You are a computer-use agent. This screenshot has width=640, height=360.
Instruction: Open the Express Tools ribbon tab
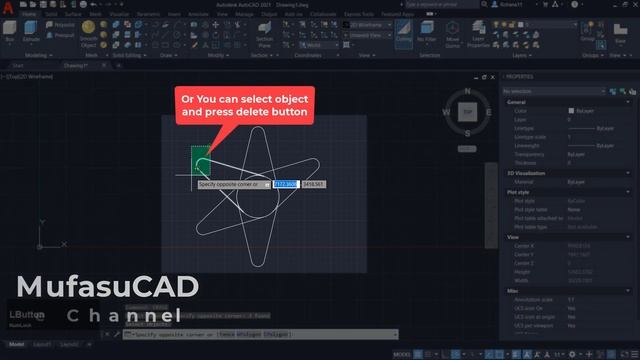click(x=359, y=14)
